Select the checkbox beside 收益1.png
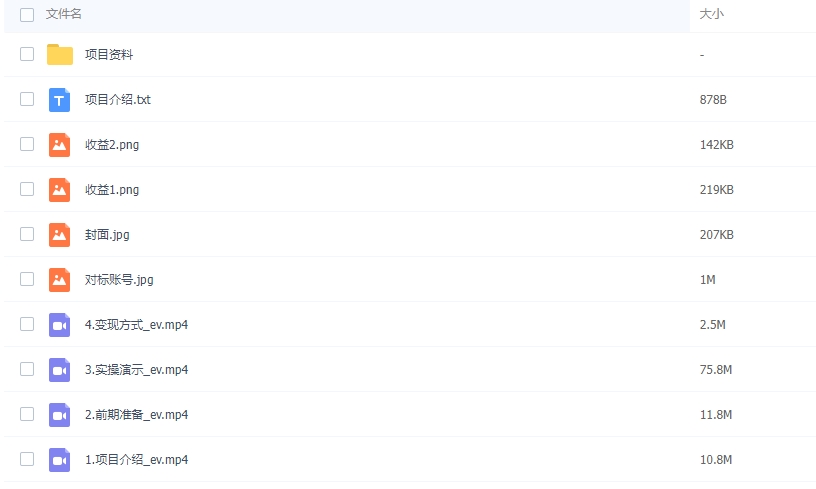816x489 pixels. 27,190
